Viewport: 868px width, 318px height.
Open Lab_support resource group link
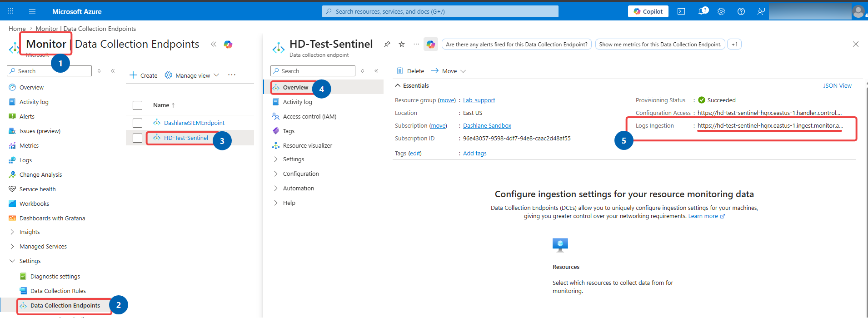479,100
